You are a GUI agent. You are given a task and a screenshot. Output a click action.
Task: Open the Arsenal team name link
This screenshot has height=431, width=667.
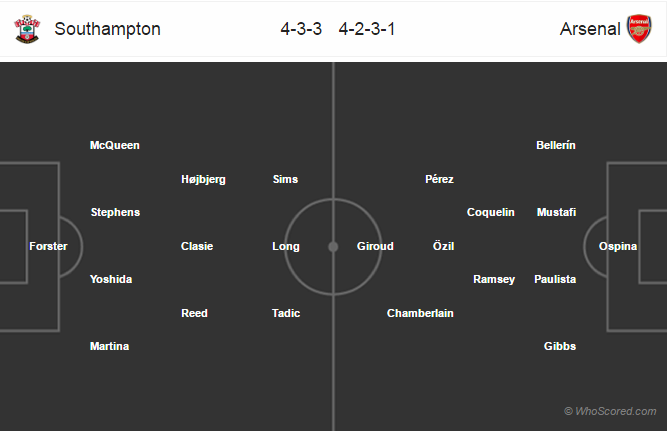pos(590,29)
